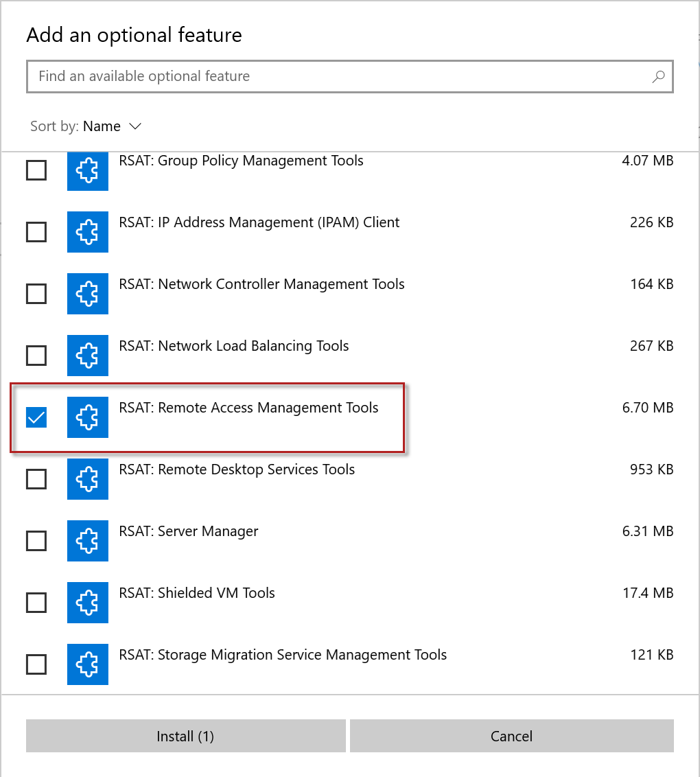
Task: Click the Network Load Balancing Tools icon
Action: [87, 356]
